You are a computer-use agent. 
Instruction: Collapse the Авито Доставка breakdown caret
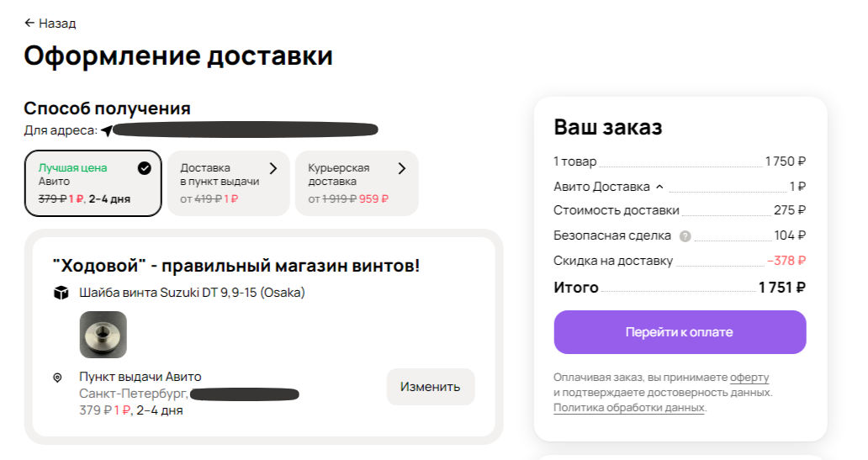point(659,187)
